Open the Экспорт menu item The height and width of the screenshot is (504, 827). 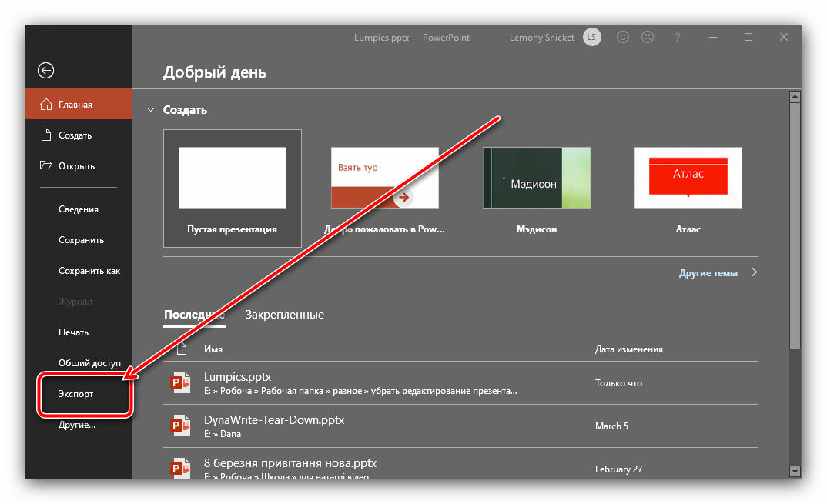76,394
